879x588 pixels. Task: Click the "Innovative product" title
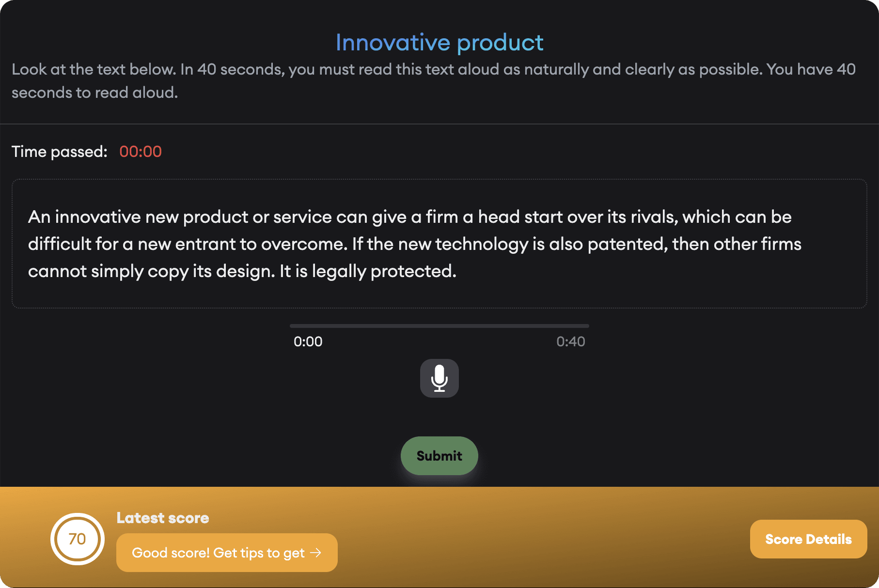tap(439, 43)
